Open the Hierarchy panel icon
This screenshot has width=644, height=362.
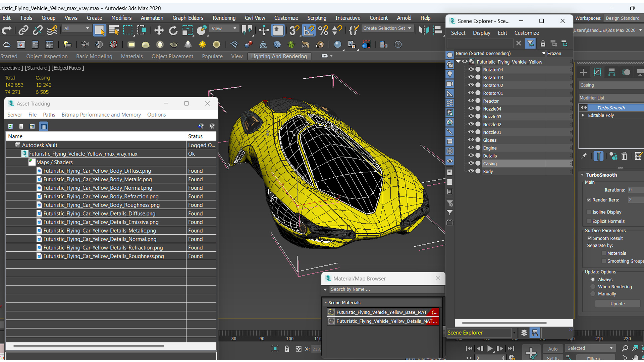coord(612,72)
